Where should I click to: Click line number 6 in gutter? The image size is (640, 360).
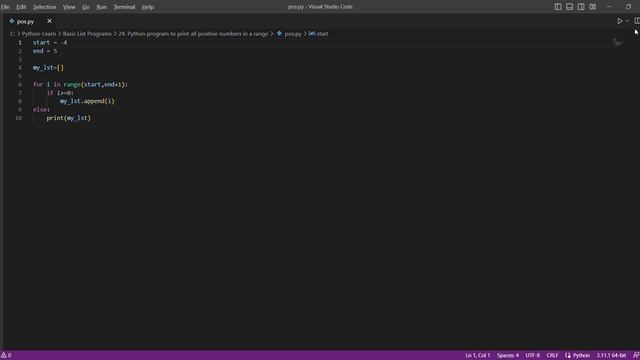(x=20, y=84)
